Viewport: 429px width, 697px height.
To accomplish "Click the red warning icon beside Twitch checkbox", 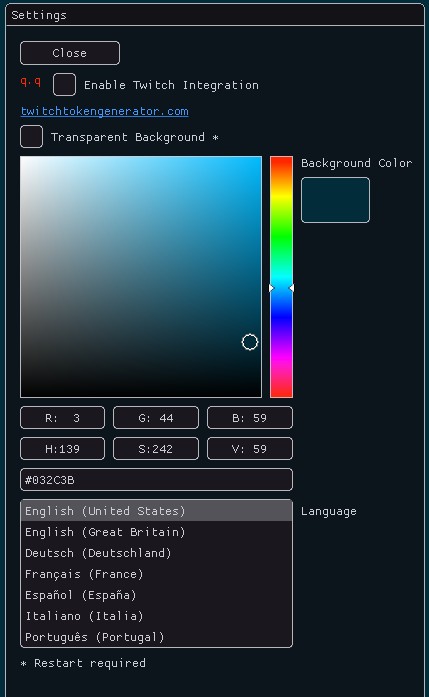I will pos(31,82).
